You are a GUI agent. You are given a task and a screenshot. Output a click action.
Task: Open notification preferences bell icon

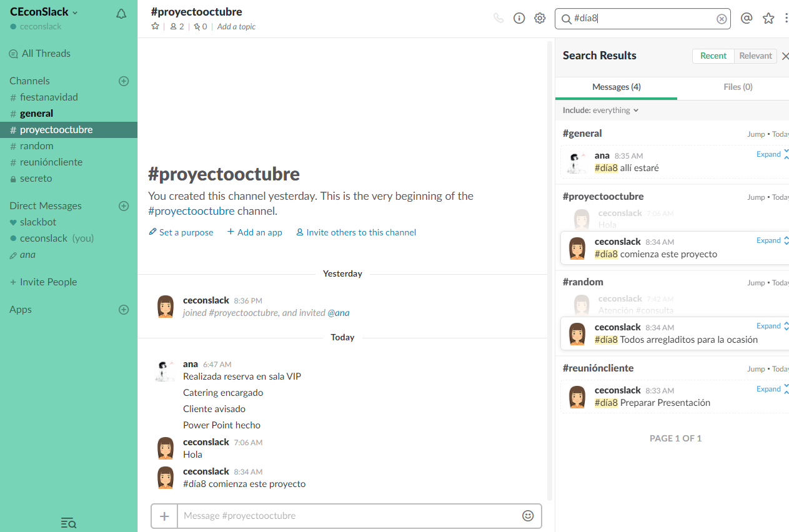(x=121, y=14)
